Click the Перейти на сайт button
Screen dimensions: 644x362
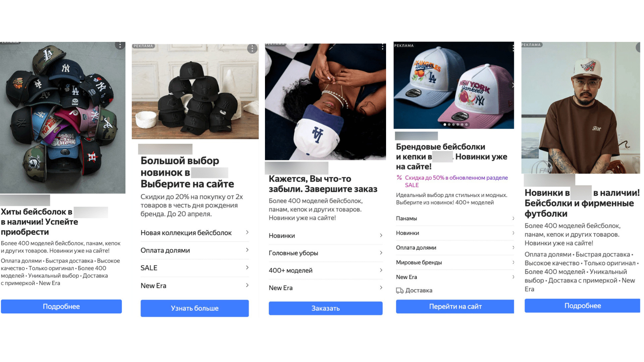pos(455,306)
